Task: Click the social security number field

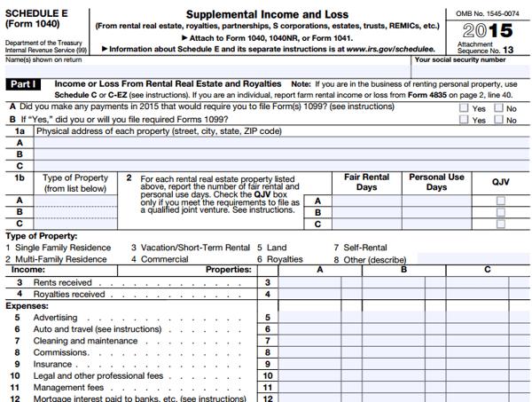Action: pyautogui.click(x=471, y=71)
